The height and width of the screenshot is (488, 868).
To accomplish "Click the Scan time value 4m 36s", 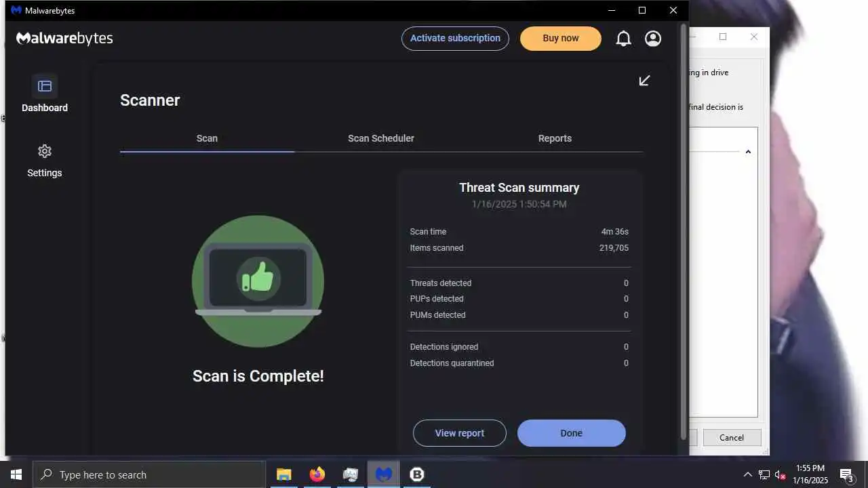I will click(x=615, y=232).
